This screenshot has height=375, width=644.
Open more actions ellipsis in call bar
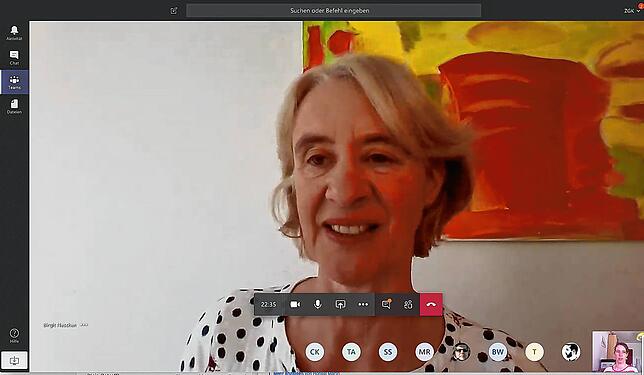tap(363, 304)
